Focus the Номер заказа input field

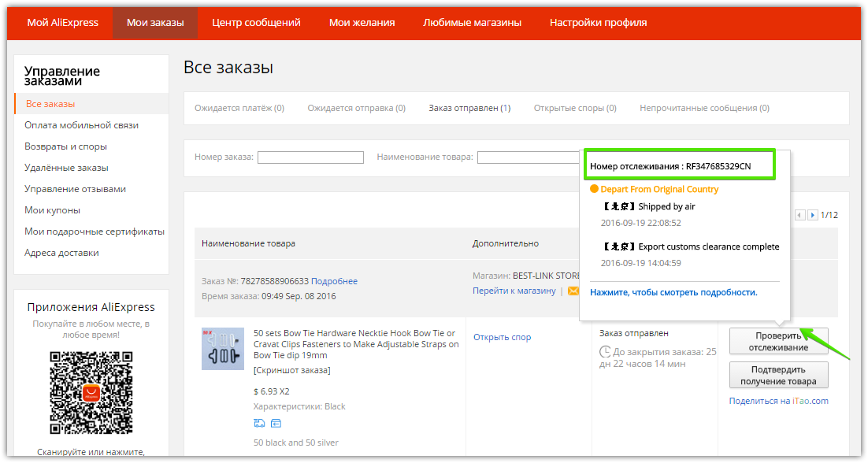click(310, 157)
